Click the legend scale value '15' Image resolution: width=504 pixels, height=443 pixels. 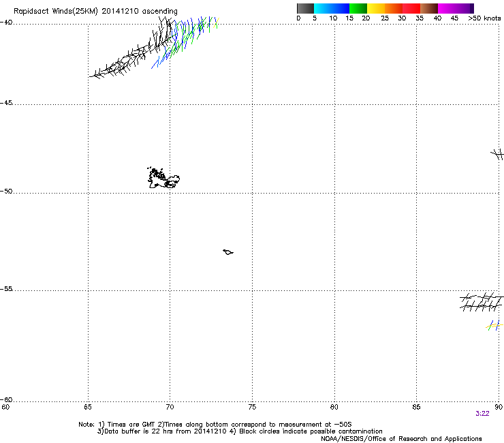pyautogui.click(x=349, y=18)
